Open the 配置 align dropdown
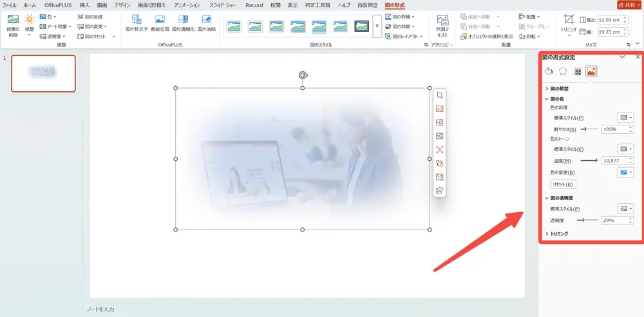644x317 pixels. pyautogui.click(x=529, y=17)
